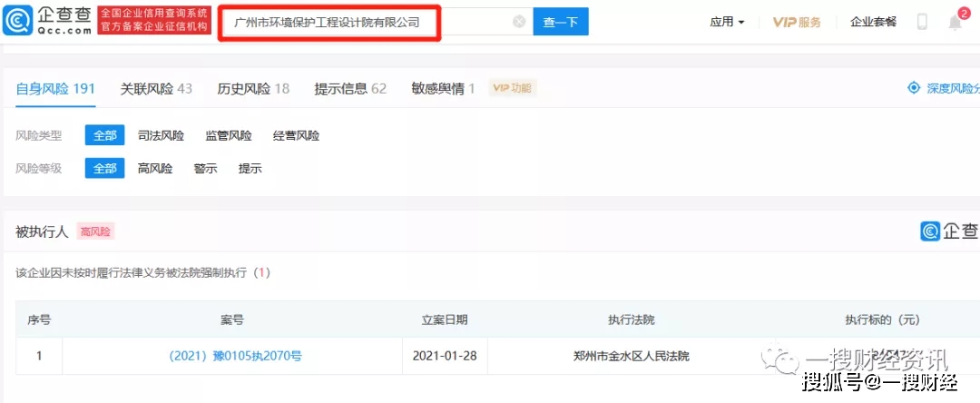The image size is (980, 403).
Task: Click the 高风险 tag beside 被执行人
Action: (95, 231)
